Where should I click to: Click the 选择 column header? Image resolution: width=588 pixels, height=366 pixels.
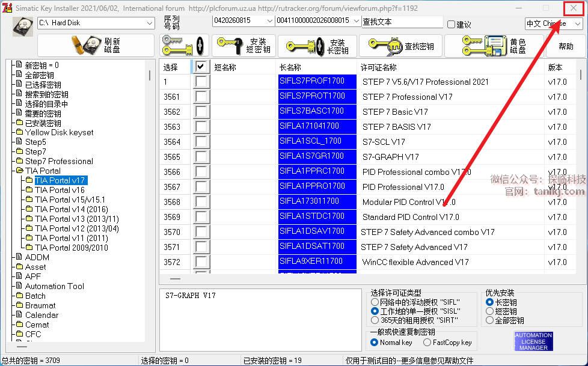(x=175, y=67)
